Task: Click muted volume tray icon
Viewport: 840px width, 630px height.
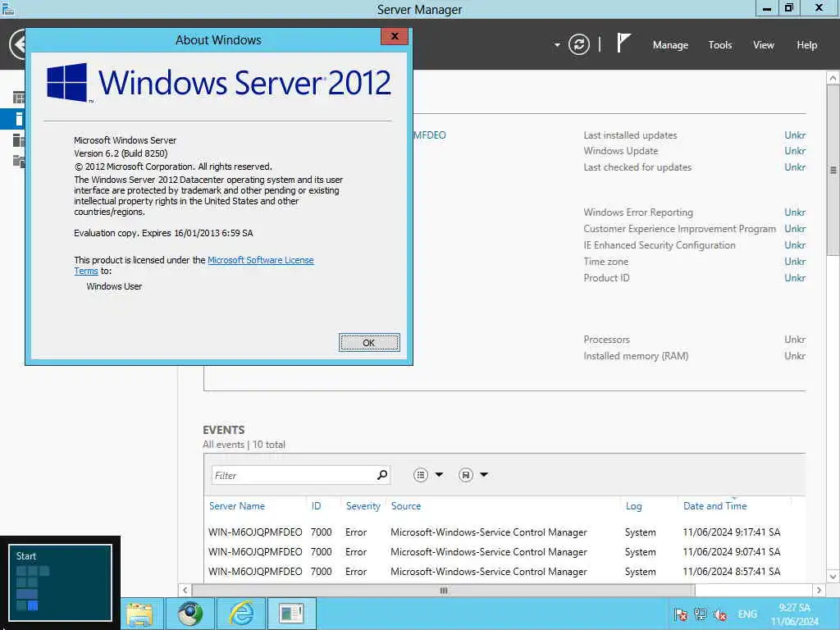Action: click(x=720, y=614)
